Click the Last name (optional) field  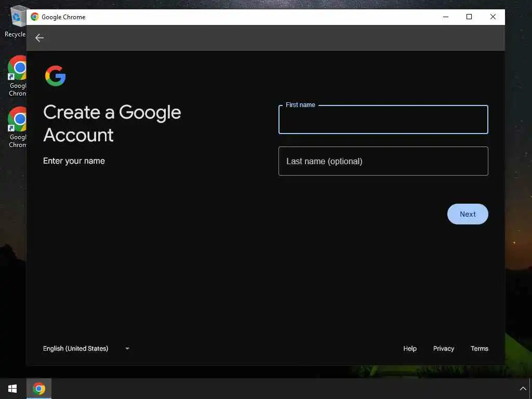pos(383,161)
